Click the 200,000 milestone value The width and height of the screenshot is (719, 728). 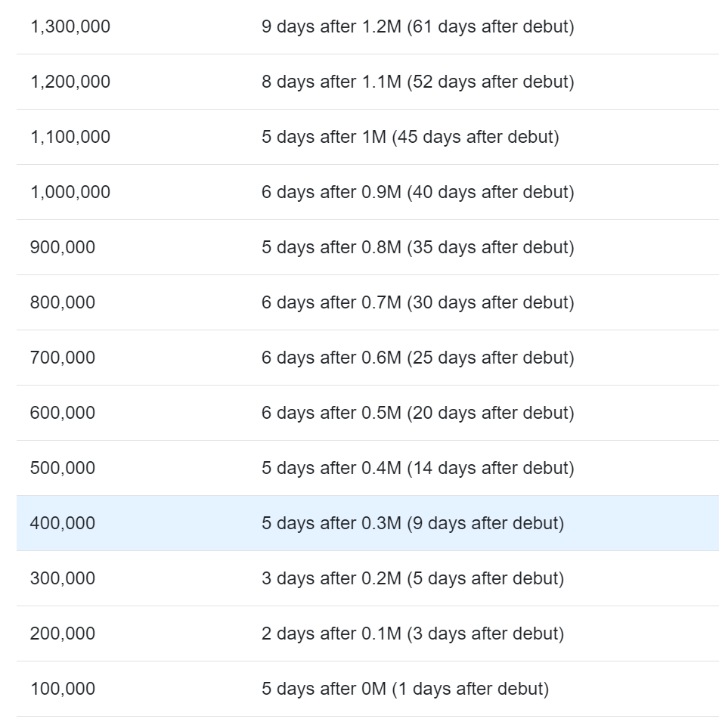63,634
